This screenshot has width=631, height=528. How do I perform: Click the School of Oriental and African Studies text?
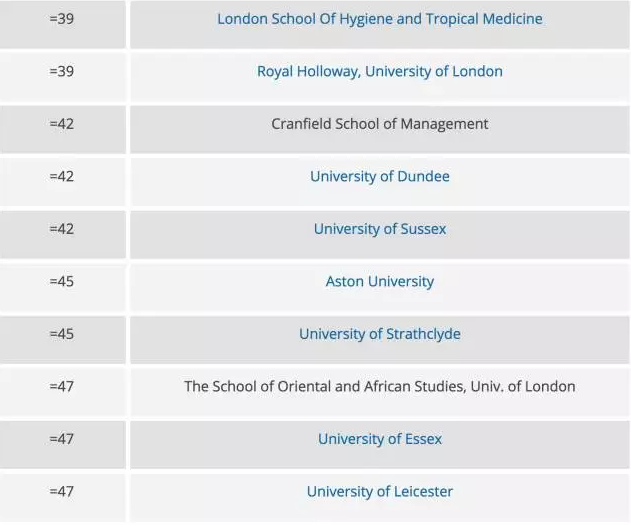click(380, 386)
